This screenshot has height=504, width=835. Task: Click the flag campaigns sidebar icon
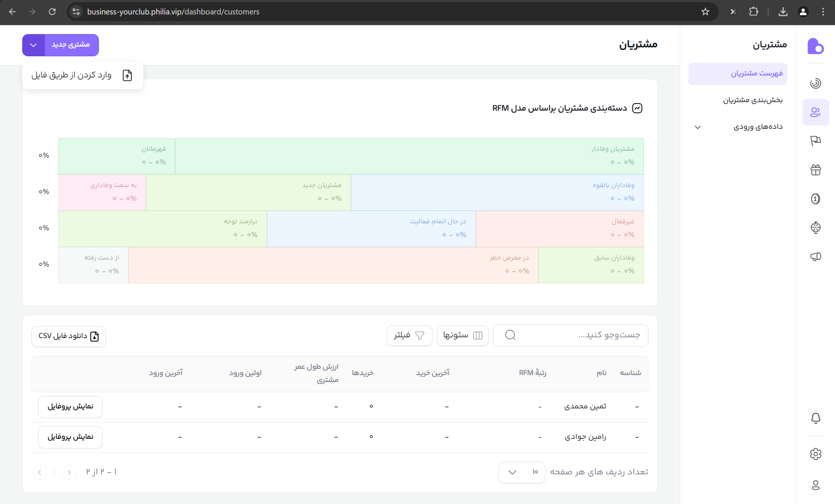[815, 141]
